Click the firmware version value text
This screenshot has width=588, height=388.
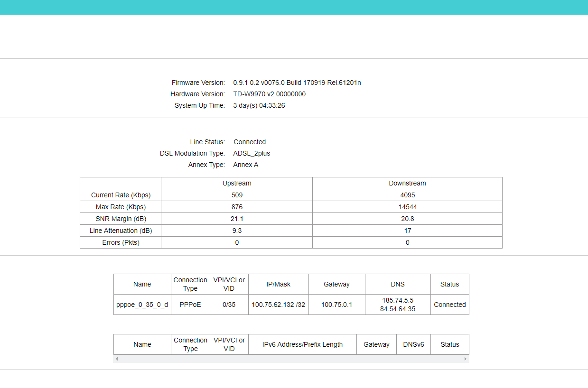(297, 83)
